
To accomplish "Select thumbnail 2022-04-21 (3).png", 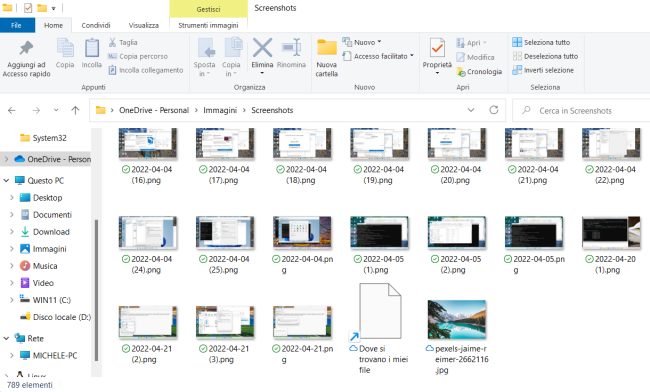I will (x=225, y=322).
